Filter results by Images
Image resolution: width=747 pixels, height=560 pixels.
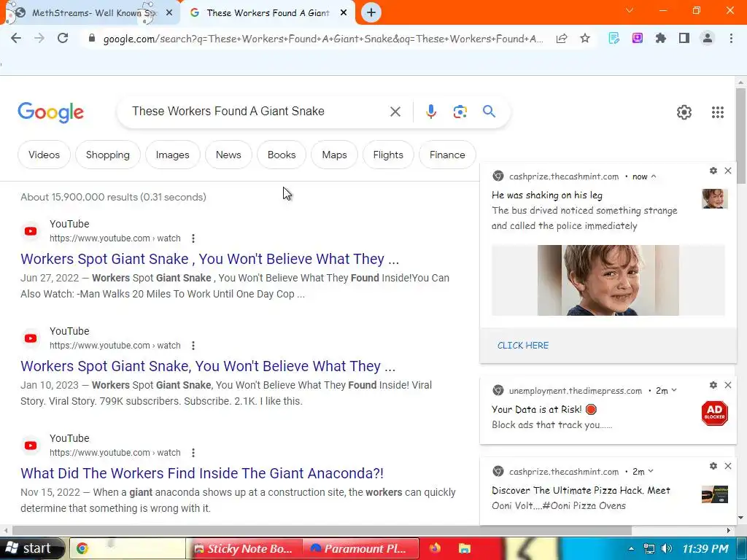tap(172, 155)
